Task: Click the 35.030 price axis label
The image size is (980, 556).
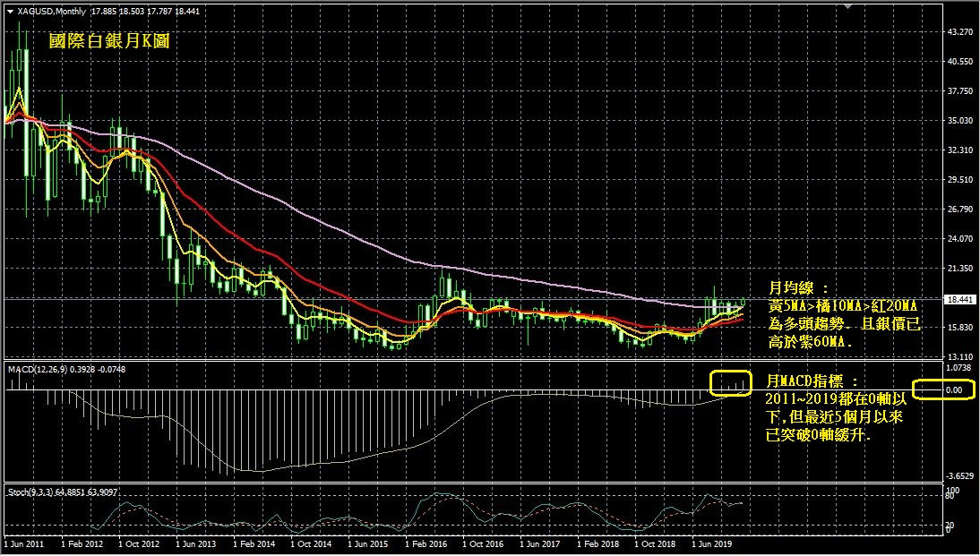Action: 960,121
